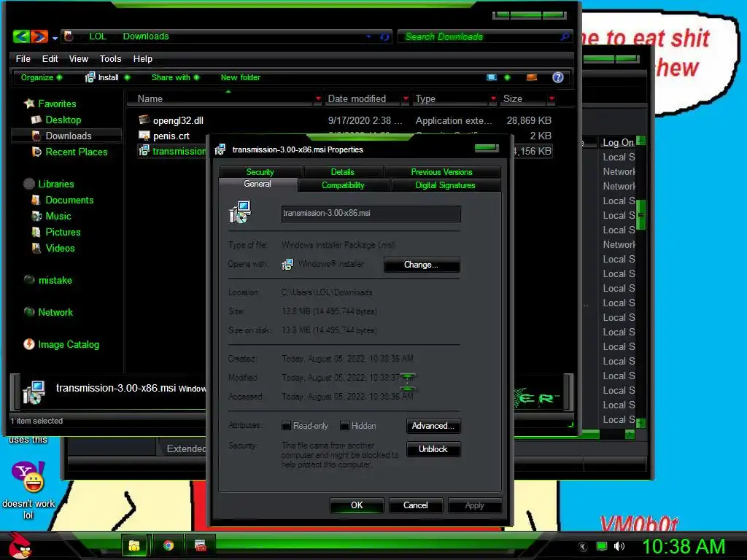
Task: Open the File menu
Action: (23, 58)
